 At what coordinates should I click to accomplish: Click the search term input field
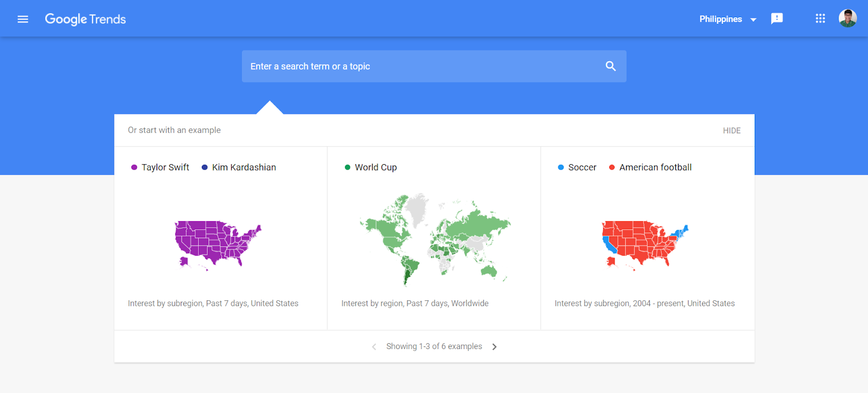pos(423,66)
